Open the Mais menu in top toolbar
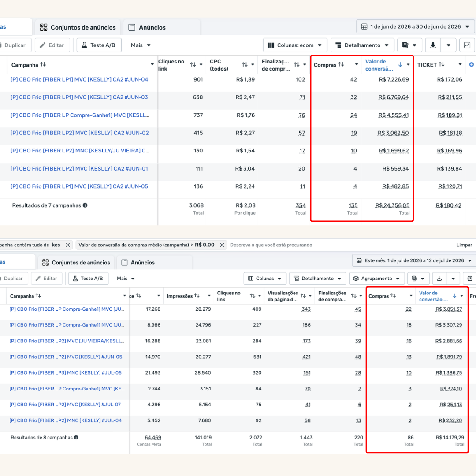476x476 pixels. tap(141, 45)
